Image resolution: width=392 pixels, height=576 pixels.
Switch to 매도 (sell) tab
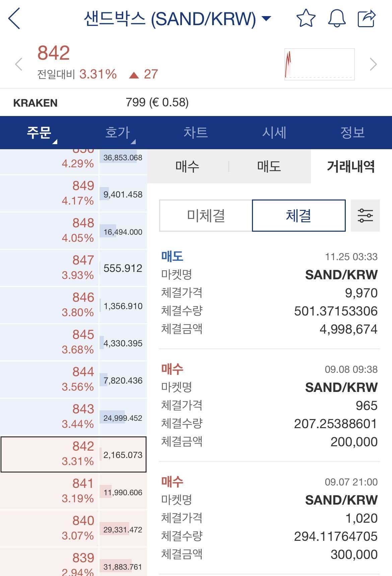[x=269, y=167]
